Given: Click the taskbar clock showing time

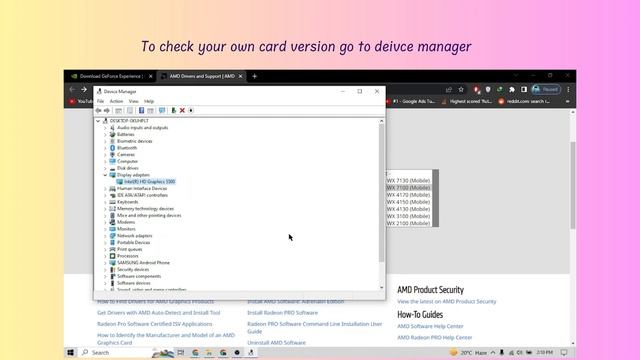Looking at the screenshot, I should point(544,352).
